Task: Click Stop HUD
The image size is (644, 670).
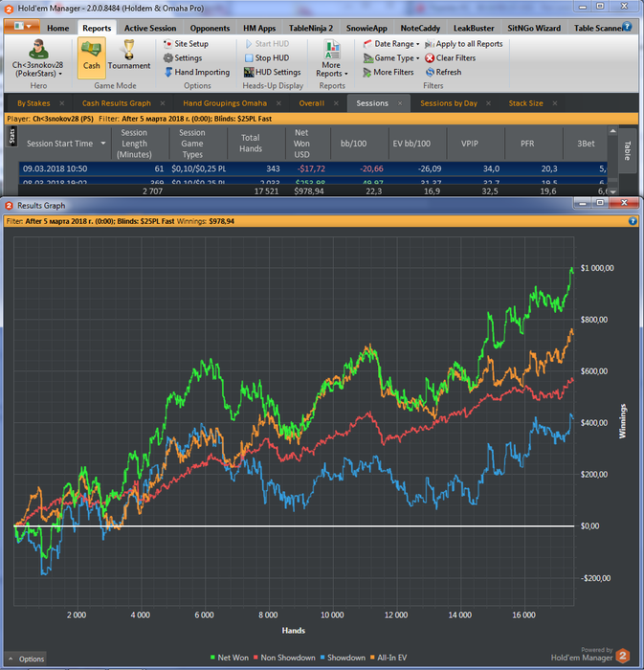Action: 267,57
